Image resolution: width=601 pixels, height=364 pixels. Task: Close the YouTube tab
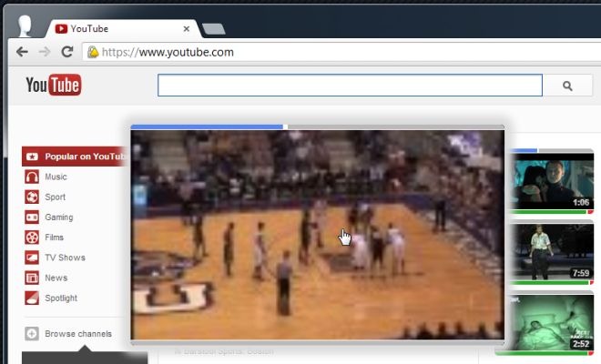tap(187, 29)
